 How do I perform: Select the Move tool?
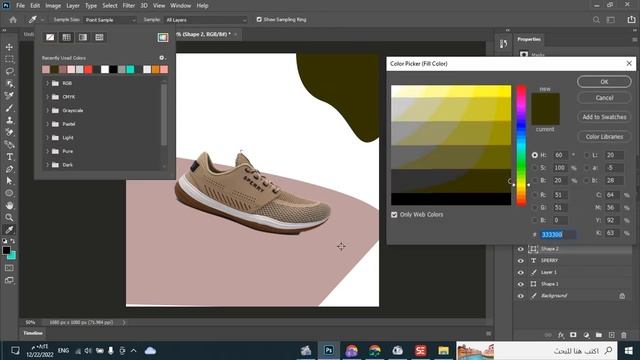click(x=9, y=47)
